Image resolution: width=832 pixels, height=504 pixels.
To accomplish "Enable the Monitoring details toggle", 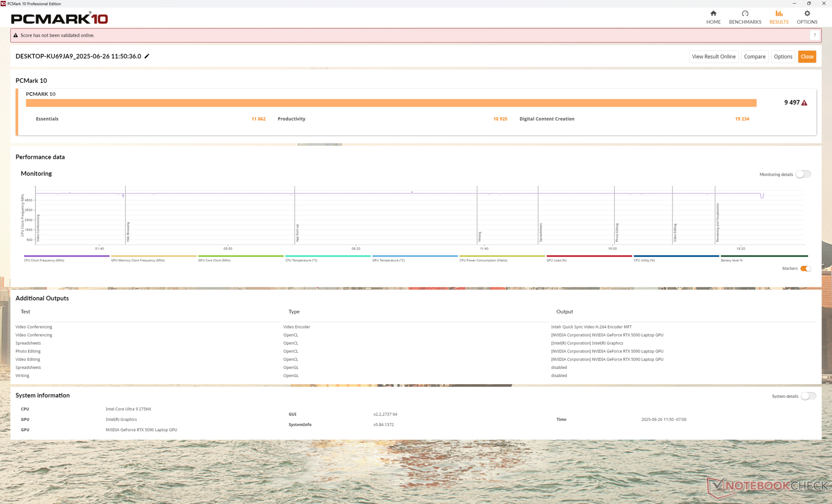I will [x=803, y=174].
